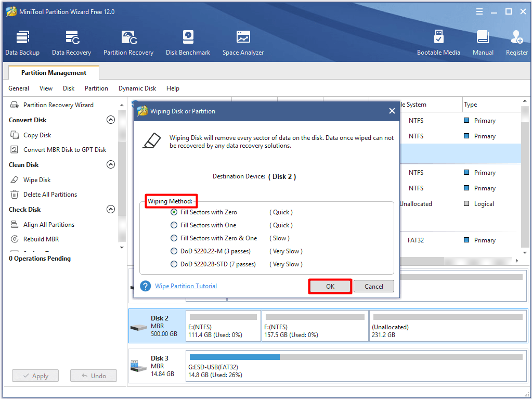
Task: Cancel the wipe dialog
Action: click(x=373, y=286)
